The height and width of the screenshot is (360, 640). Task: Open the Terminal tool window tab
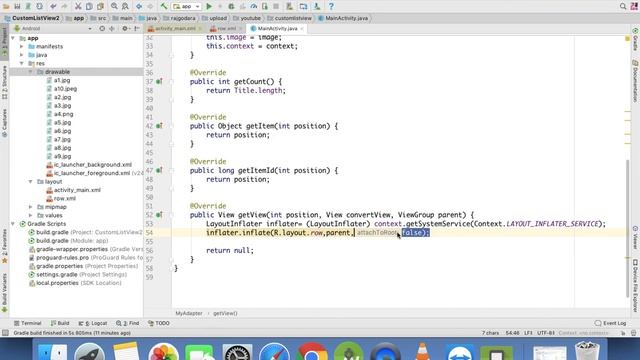click(x=27, y=323)
